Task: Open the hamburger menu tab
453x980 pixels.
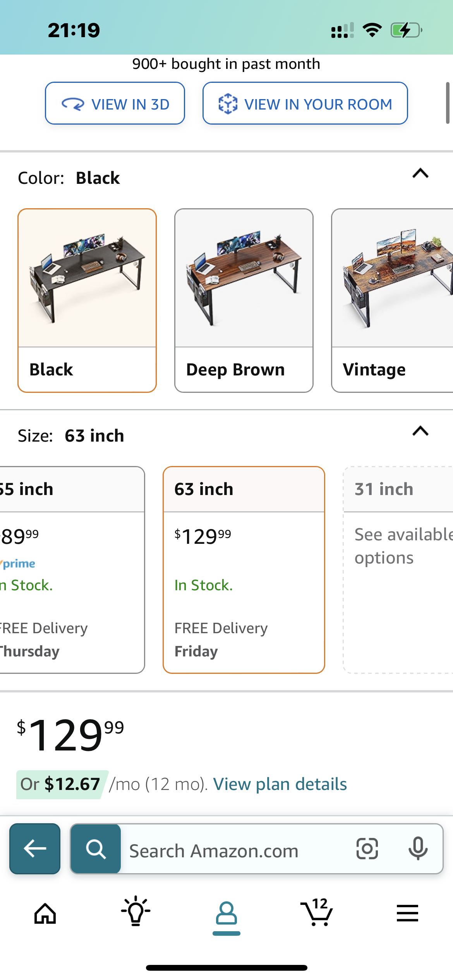Action: (407, 913)
